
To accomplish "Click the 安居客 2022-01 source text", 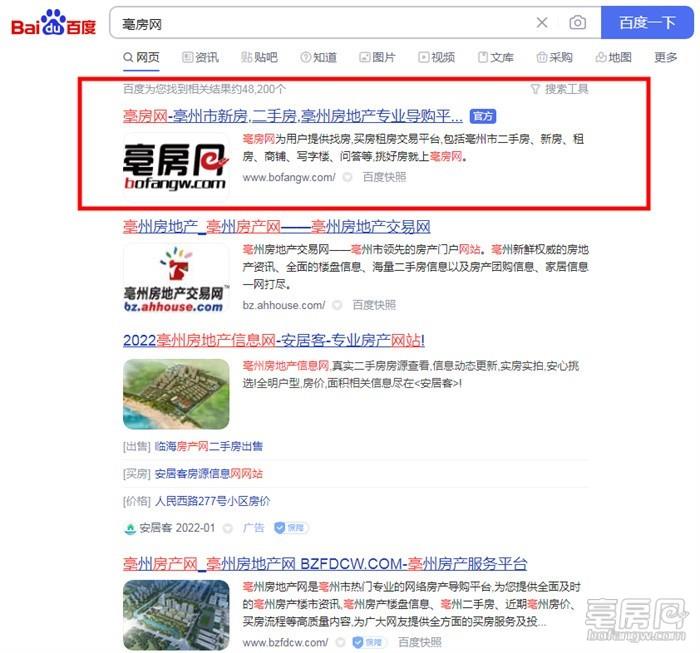I will tap(177, 528).
